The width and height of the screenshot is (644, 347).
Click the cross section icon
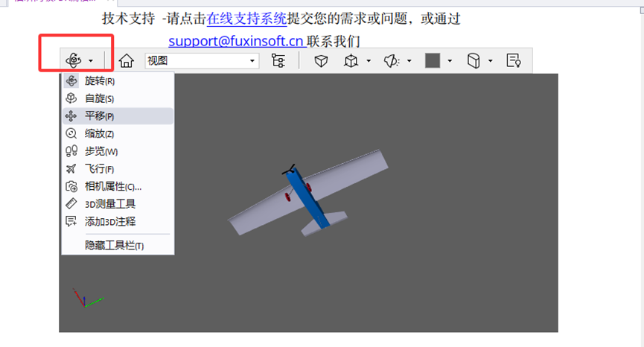[x=474, y=60]
